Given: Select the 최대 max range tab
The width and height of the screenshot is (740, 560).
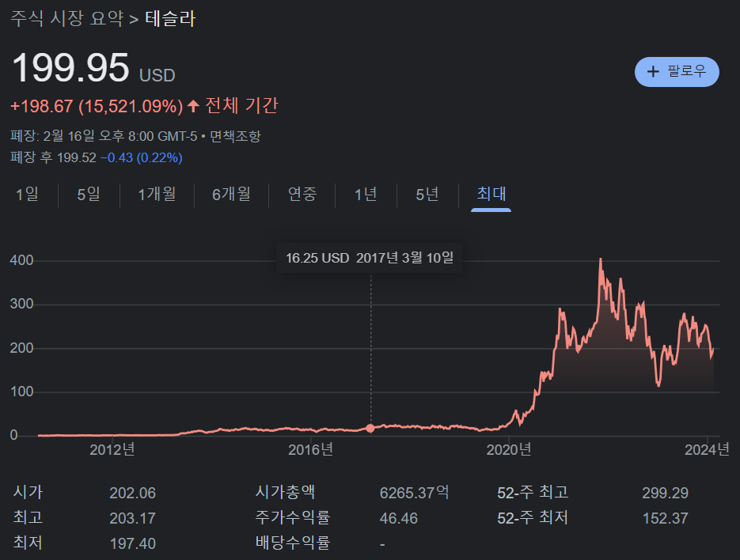Looking at the screenshot, I should [491, 194].
